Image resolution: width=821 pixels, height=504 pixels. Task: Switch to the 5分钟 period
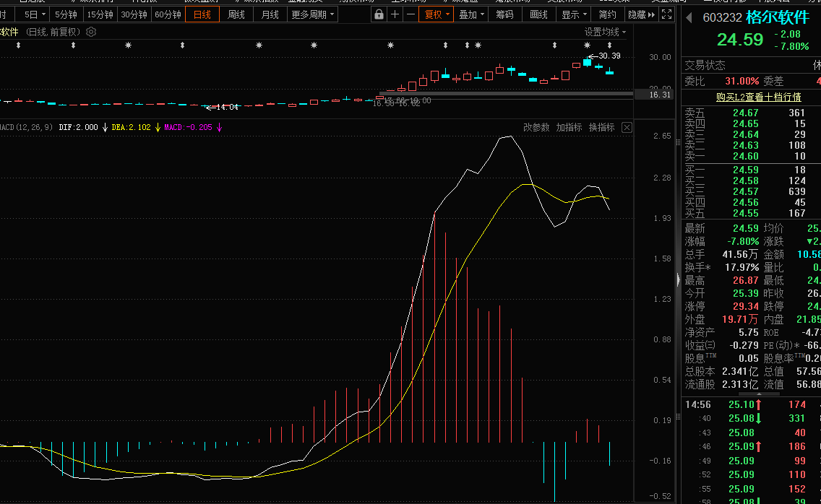tap(66, 14)
